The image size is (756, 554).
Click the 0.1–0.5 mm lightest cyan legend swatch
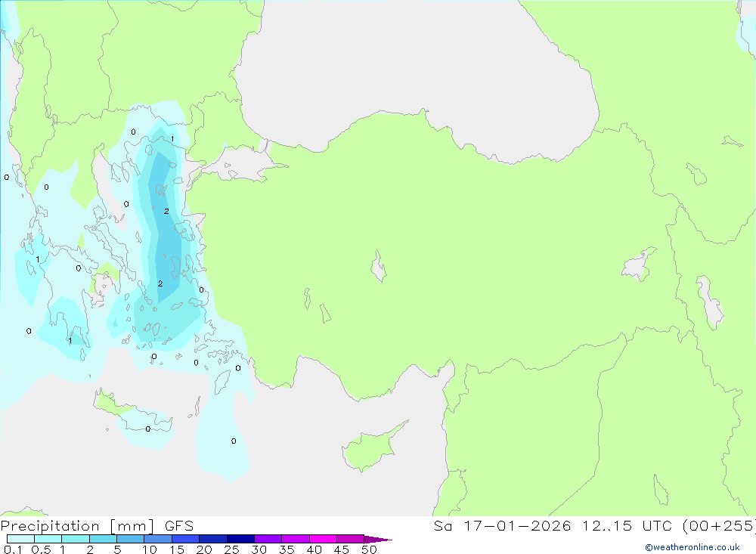(x=20, y=539)
